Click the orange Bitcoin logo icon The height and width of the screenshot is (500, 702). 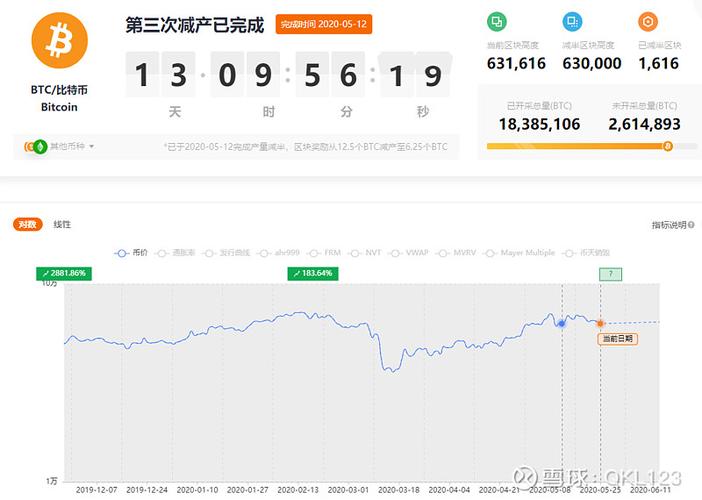pyautogui.click(x=60, y=43)
